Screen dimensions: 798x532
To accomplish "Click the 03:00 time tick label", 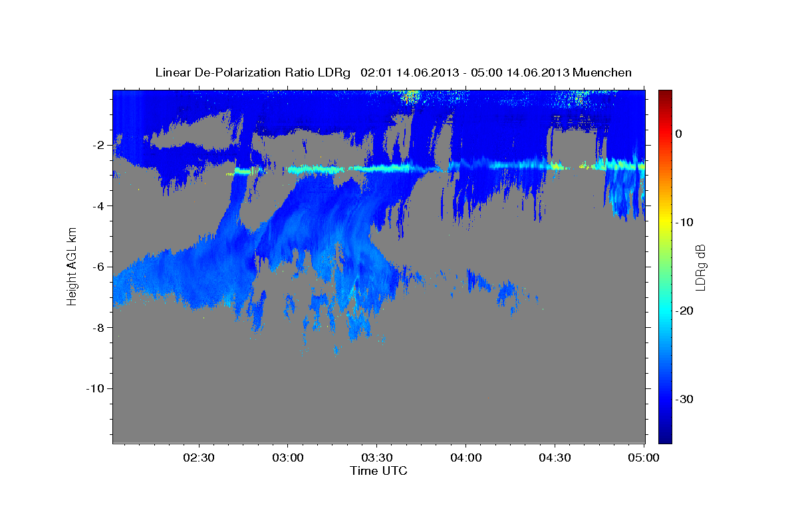I will [288, 458].
